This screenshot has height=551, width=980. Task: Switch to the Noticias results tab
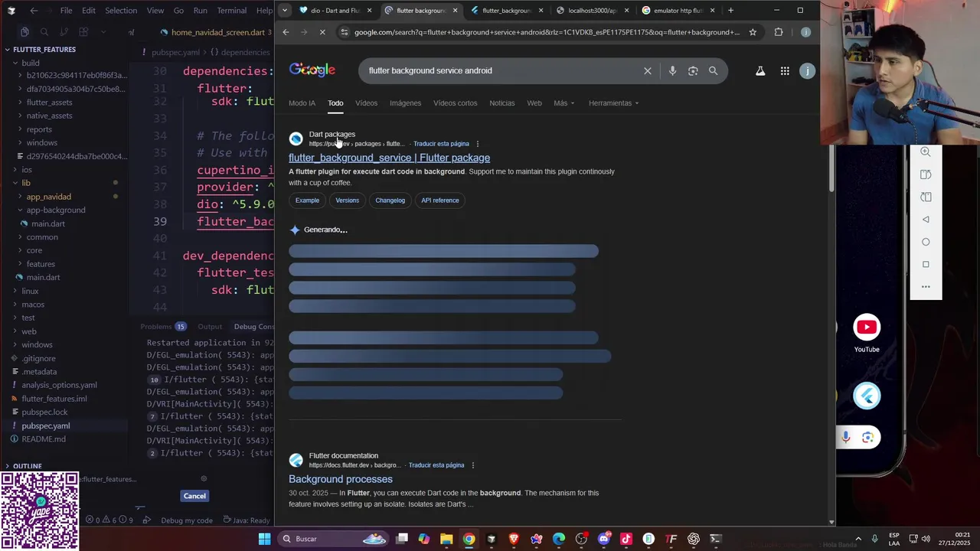[502, 103]
